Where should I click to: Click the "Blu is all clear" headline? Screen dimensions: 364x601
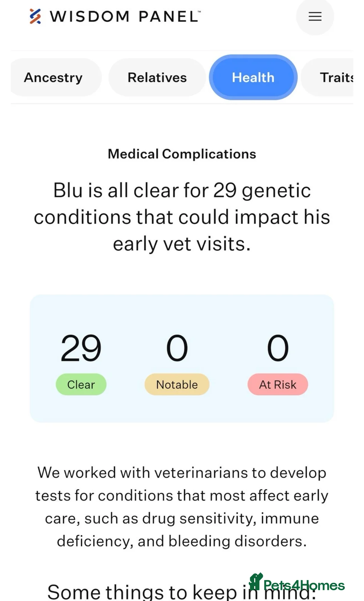coord(182,217)
